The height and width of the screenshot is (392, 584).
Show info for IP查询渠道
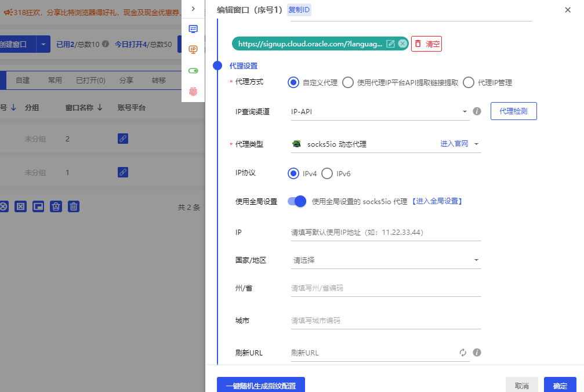(477, 111)
